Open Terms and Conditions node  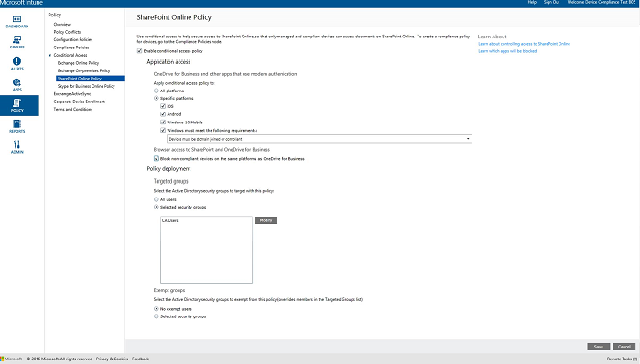pyautogui.click(x=73, y=109)
